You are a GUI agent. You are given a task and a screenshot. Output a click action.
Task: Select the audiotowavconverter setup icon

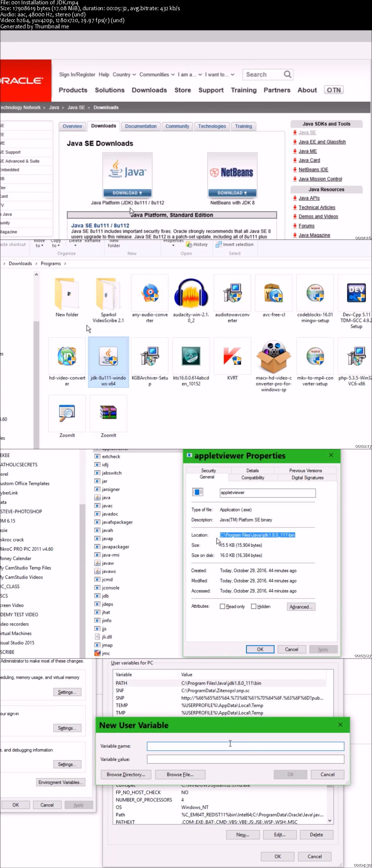tap(232, 293)
